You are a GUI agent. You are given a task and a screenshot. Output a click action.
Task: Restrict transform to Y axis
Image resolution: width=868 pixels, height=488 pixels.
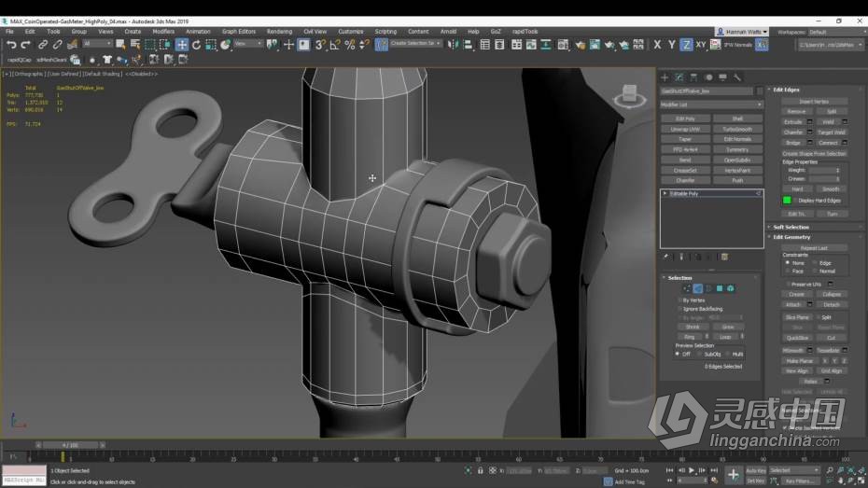(671, 45)
